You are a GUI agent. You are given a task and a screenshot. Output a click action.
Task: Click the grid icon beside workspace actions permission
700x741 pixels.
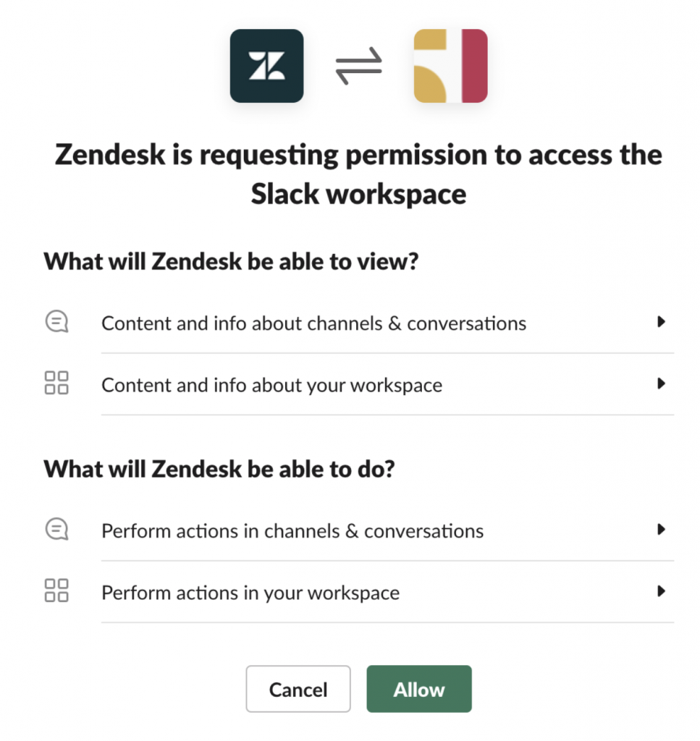tap(56, 591)
